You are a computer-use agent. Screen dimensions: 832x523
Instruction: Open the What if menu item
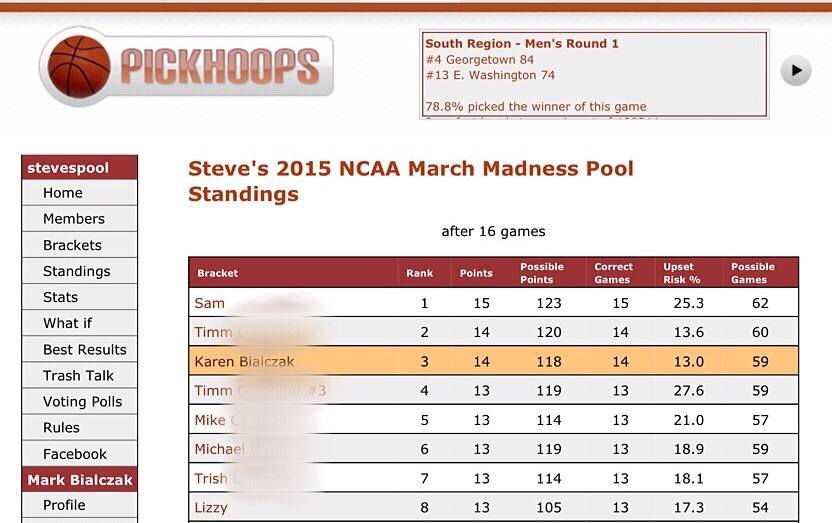click(67, 323)
